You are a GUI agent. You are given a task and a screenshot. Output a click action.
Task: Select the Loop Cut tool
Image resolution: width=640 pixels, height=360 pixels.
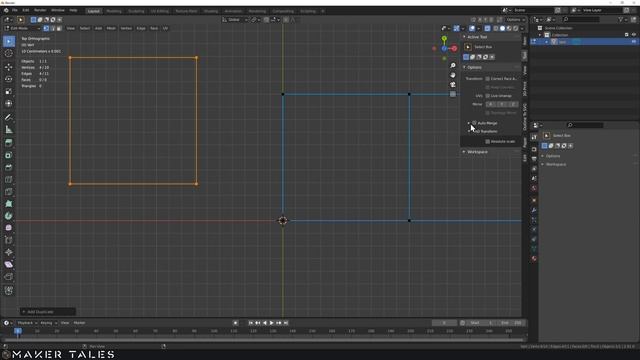(x=9, y=180)
